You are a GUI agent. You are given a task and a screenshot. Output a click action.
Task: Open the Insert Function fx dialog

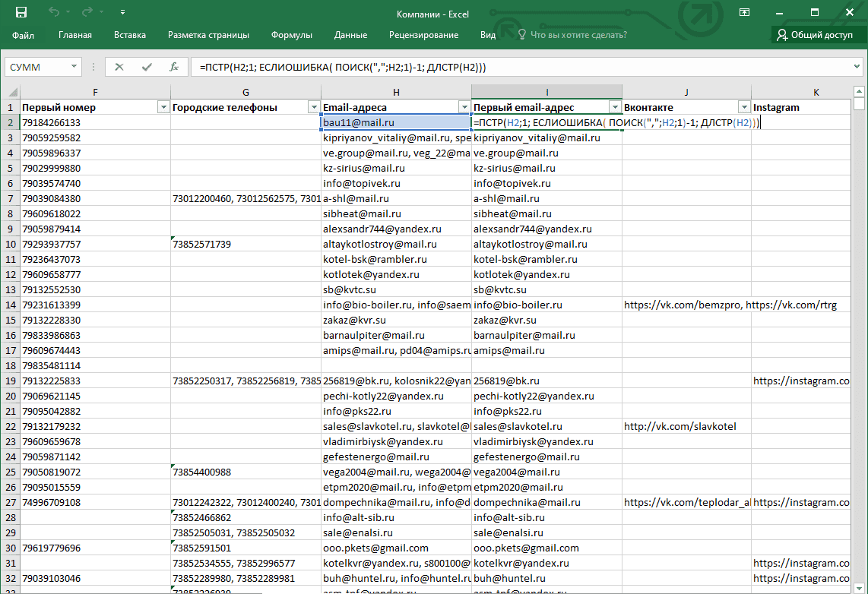[x=174, y=67]
